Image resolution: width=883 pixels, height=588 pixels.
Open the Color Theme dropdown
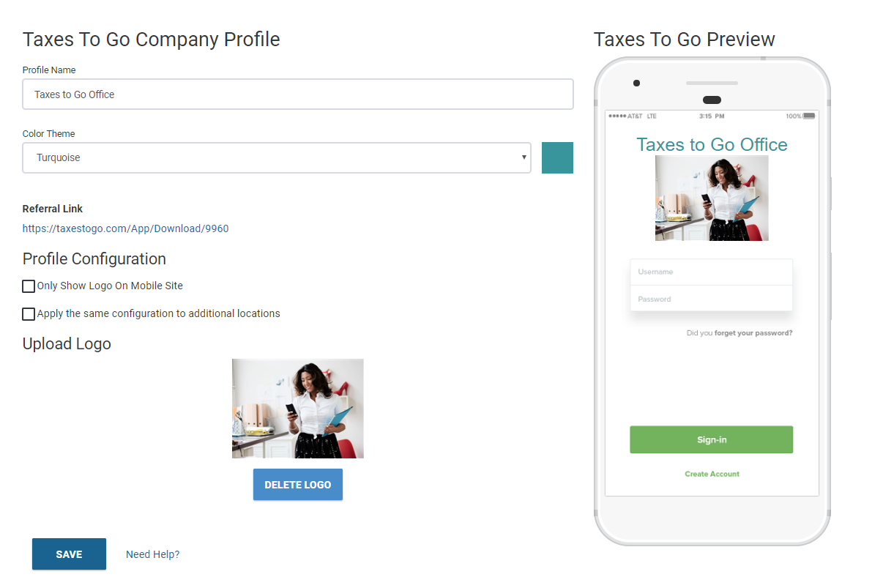pos(277,157)
